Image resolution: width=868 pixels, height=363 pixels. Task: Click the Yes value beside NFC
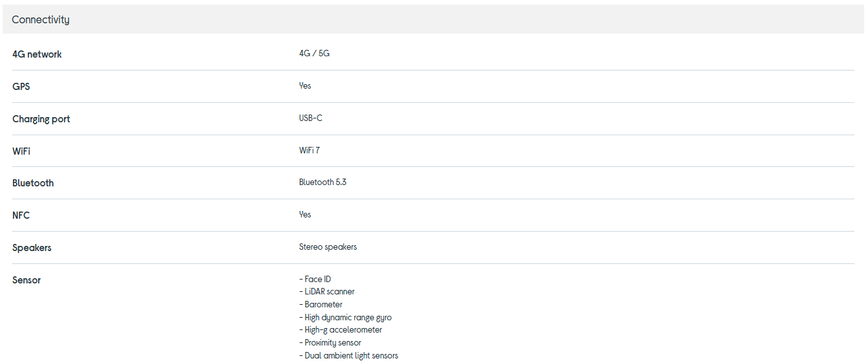pyautogui.click(x=305, y=215)
